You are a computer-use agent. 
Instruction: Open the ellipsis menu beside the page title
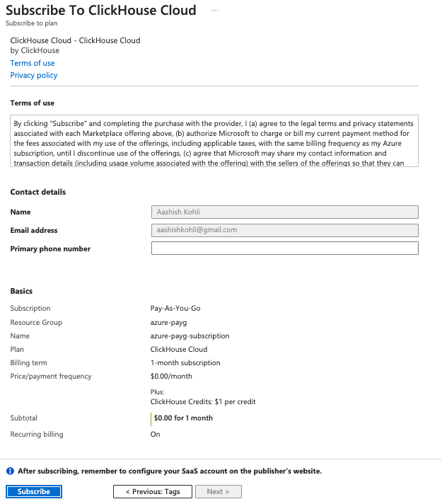tap(215, 11)
